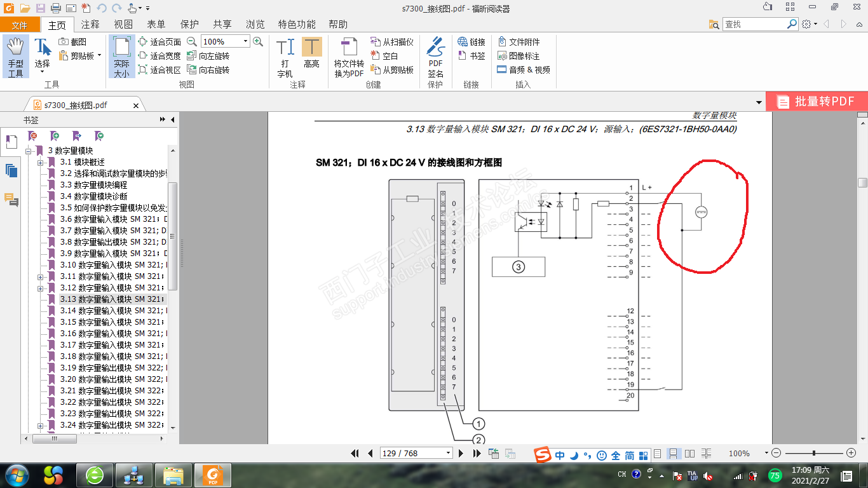Viewport: 868px width, 488px height.
Task: Switch to the View (视图) ribbon tab
Action: [x=123, y=25]
